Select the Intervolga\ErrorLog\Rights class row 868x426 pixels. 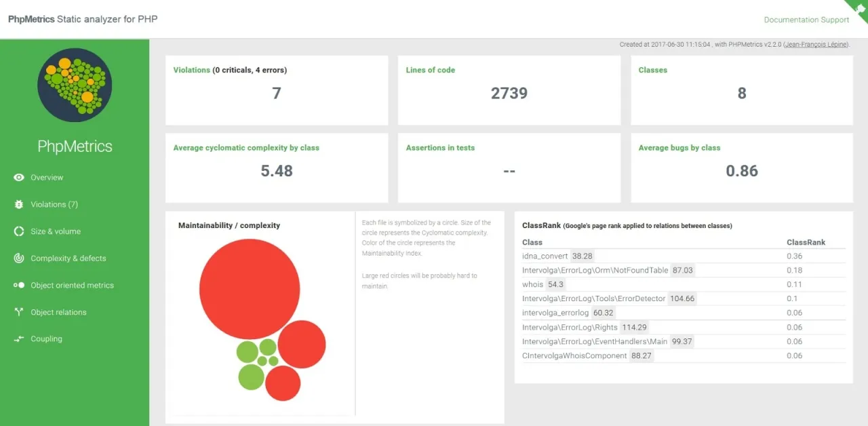tap(569, 328)
